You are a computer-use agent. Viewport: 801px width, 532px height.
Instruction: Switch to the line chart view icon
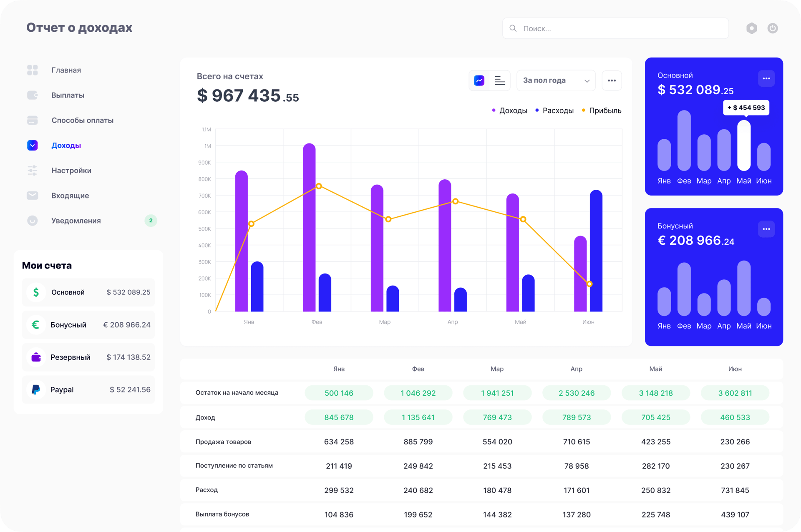tap(479, 80)
